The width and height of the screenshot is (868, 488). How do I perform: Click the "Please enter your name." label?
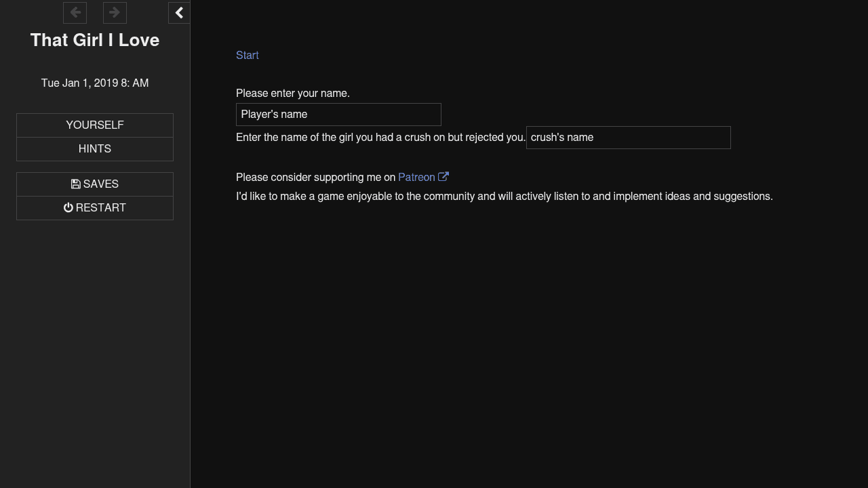point(293,94)
